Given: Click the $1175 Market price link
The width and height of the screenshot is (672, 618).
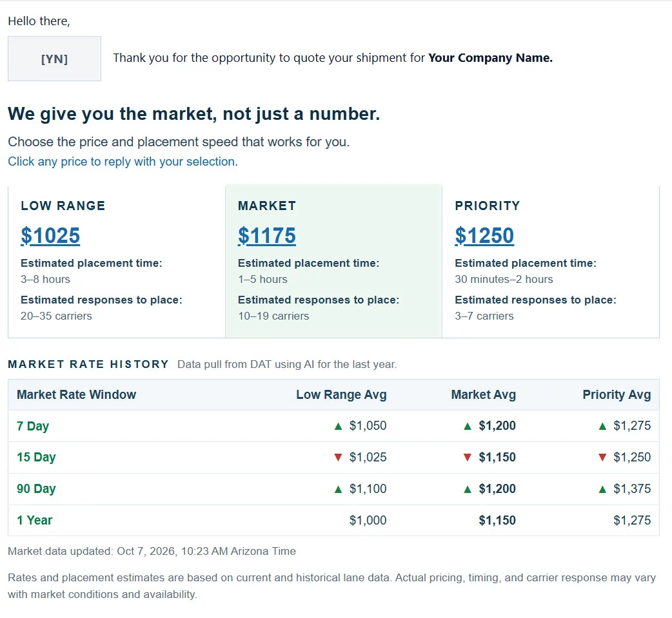Looking at the screenshot, I should (266, 236).
